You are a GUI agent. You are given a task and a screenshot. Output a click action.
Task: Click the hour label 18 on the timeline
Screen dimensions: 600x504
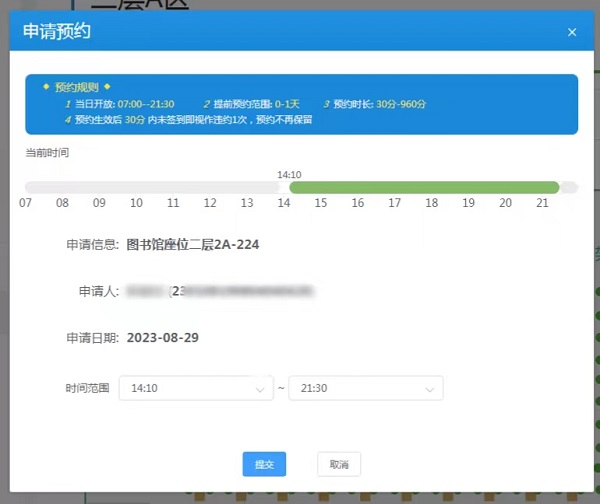[x=432, y=203]
